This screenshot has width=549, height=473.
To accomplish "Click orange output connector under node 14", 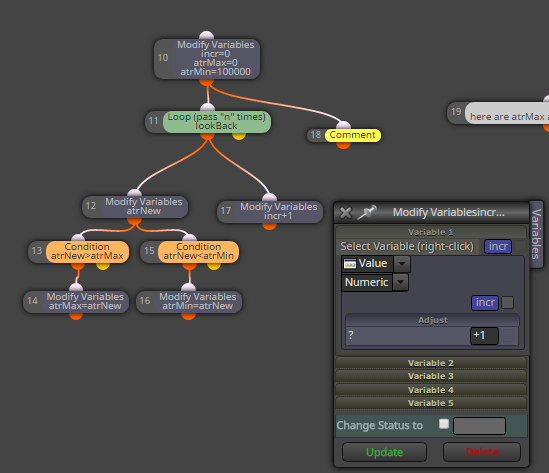I will click(76, 316).
